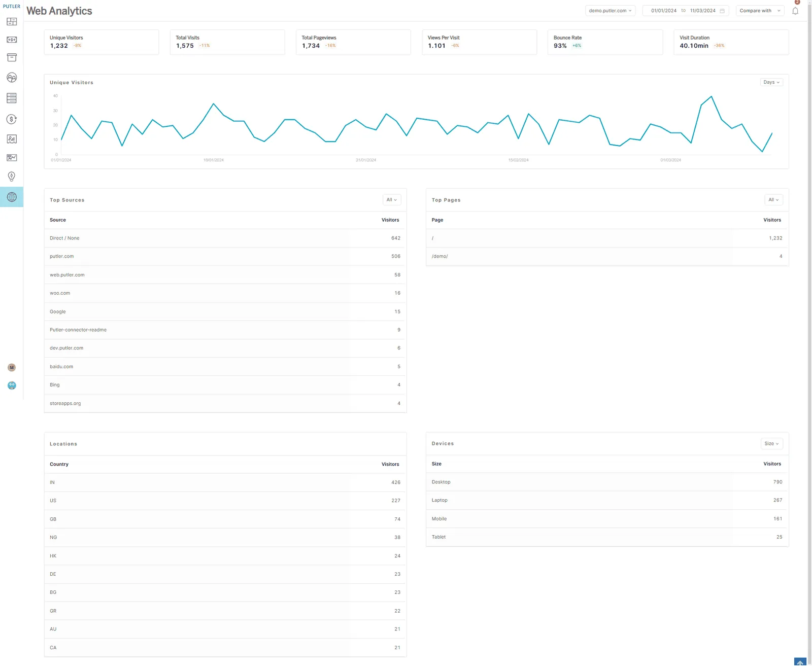This screenshot has width=812, height=667.
Task: Open the Top Pages All filter dropdown
Action: (x=773, y=200)
